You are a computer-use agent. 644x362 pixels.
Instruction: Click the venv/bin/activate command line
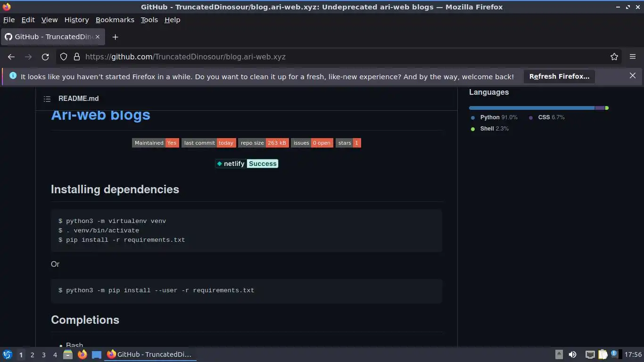[99, 230]
